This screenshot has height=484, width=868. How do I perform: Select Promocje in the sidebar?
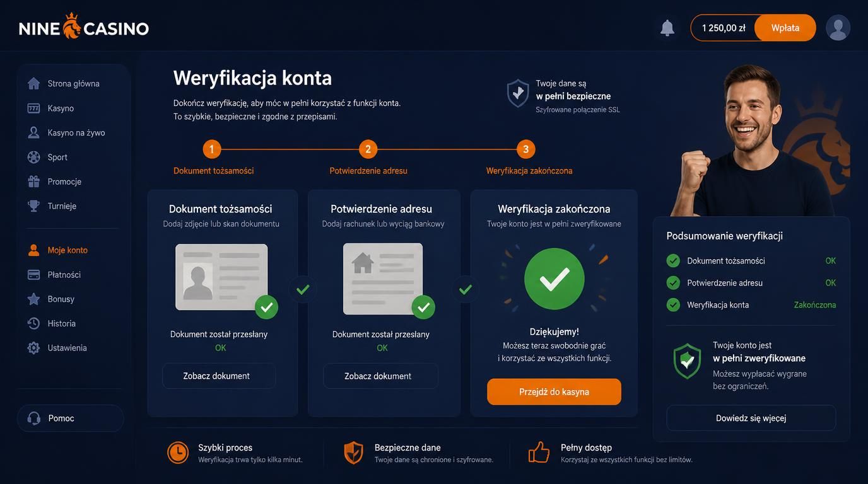pos(64,181)
